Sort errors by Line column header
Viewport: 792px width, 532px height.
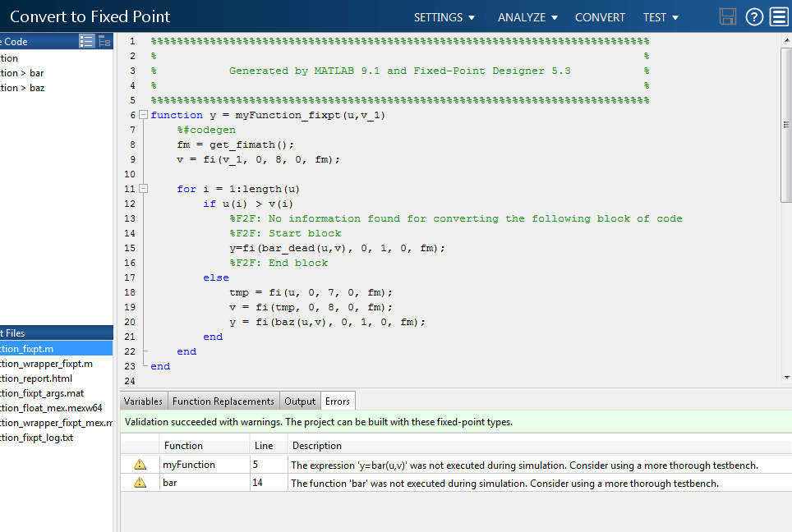click(264, 446)
